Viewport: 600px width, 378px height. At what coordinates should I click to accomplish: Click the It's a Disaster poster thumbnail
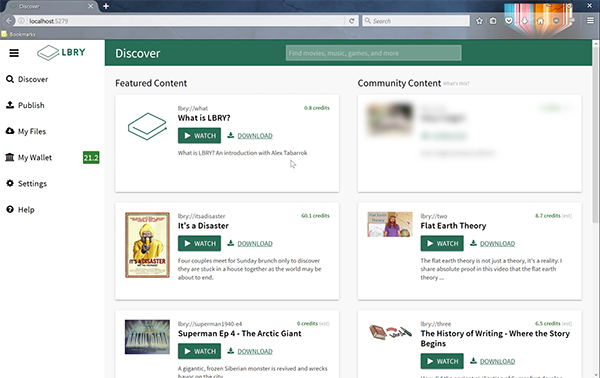(147, 245)
